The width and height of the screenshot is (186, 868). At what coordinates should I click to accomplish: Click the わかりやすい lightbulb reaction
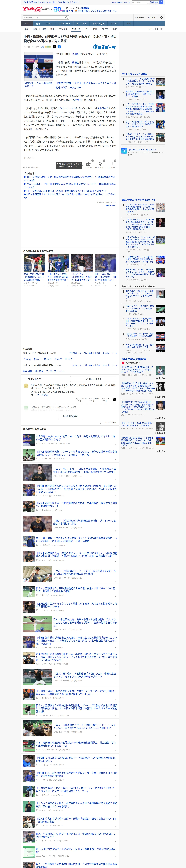(x=100, y=165)
